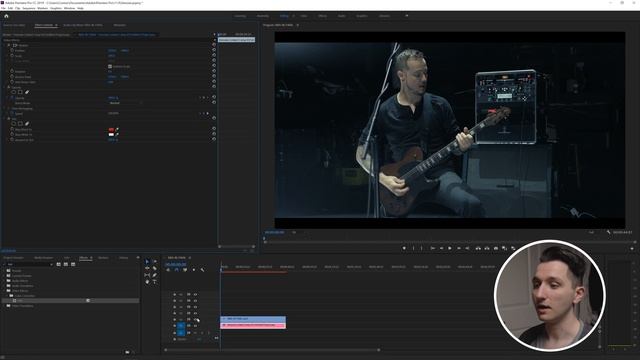Viewport: 640px width, 360px height.
Task: Open the Fit zoom level dropdown
Action: [294, 232]
